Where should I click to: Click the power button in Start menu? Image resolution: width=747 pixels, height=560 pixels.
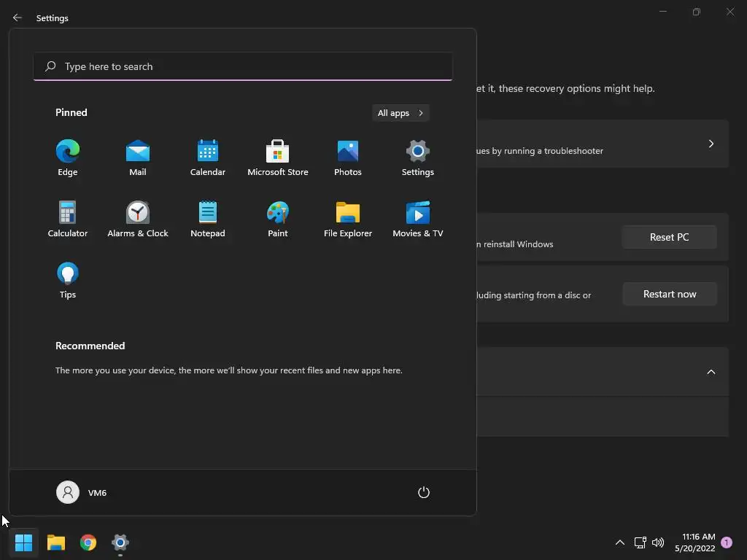click(x=424, y=492)
